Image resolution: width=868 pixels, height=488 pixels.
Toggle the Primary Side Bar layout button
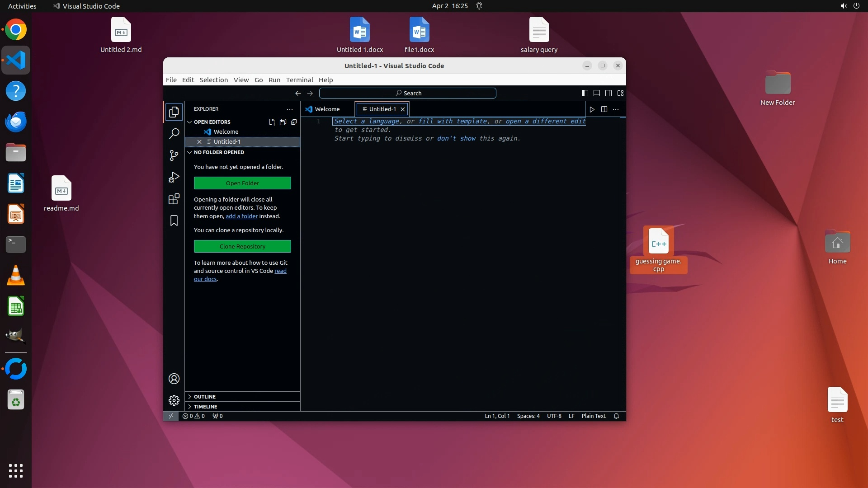coord(585,93)
